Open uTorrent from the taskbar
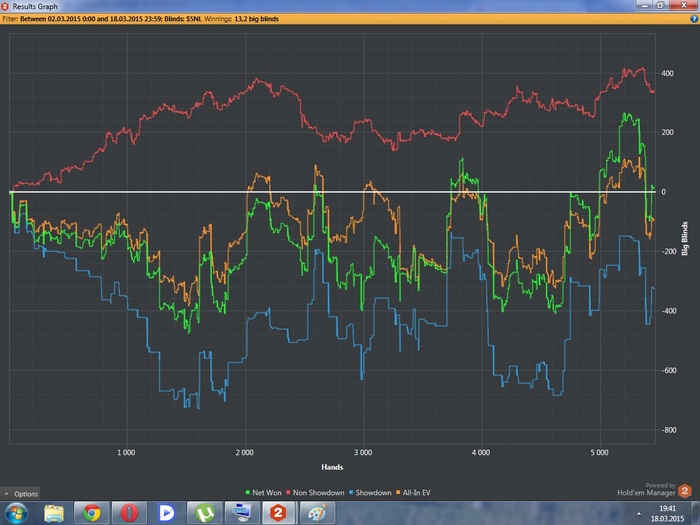The width and height of the screenshot is (700, 525). (x=204, y=513)
